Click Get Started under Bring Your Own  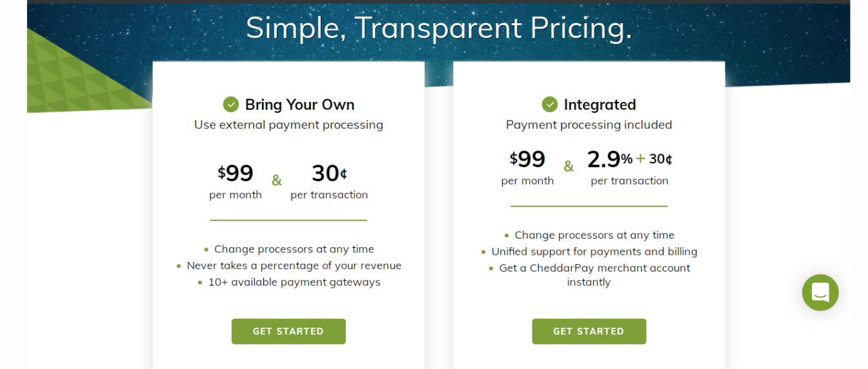tap(288, 331)
